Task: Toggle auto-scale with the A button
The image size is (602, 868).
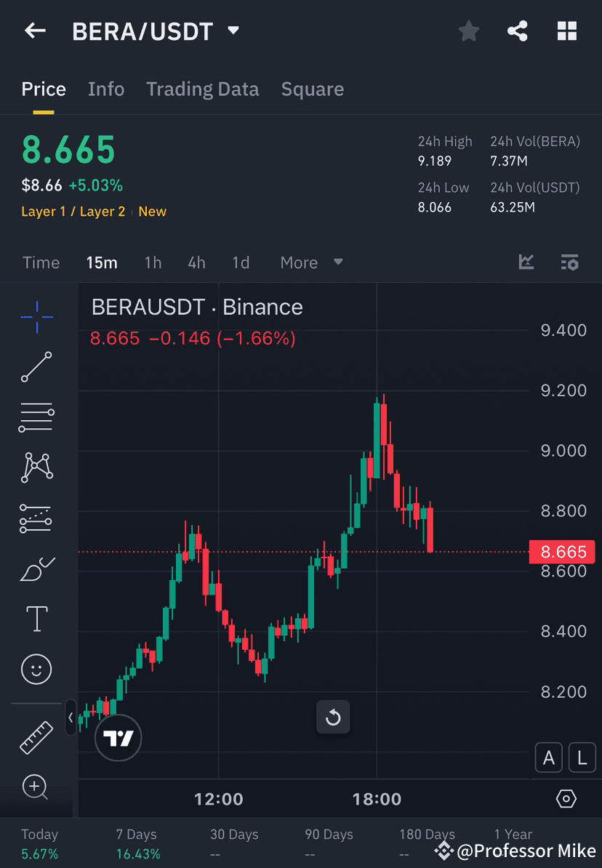Action: pyautogui.click(x=549, y=758)
